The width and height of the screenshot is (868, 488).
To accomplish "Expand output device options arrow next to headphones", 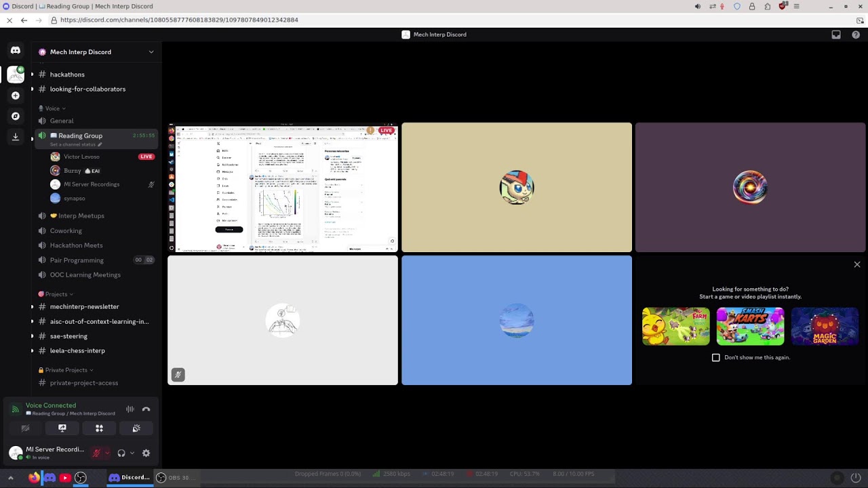I will [x=132, y=453].
